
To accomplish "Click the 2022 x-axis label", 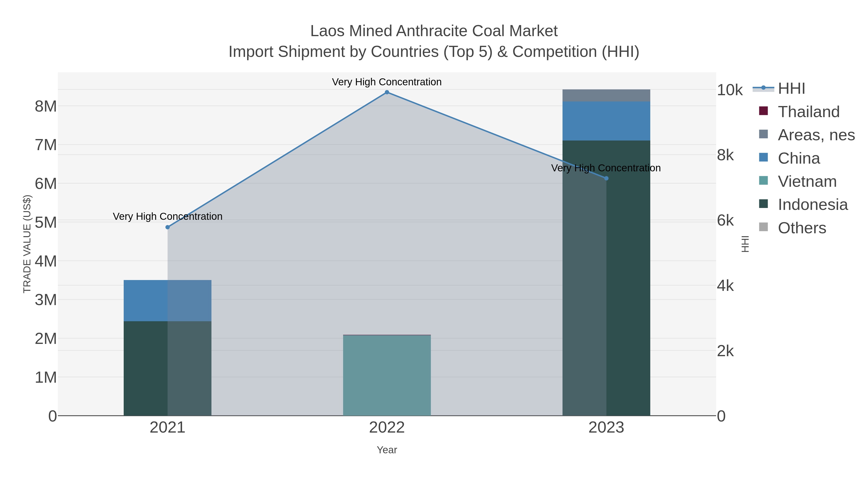I will [x=387, y=428].
